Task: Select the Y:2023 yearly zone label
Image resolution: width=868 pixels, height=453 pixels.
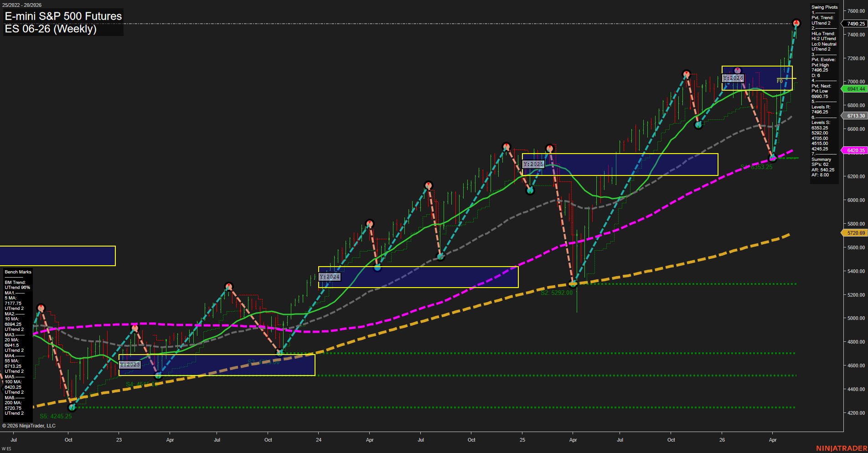Action: coord(130,365)
